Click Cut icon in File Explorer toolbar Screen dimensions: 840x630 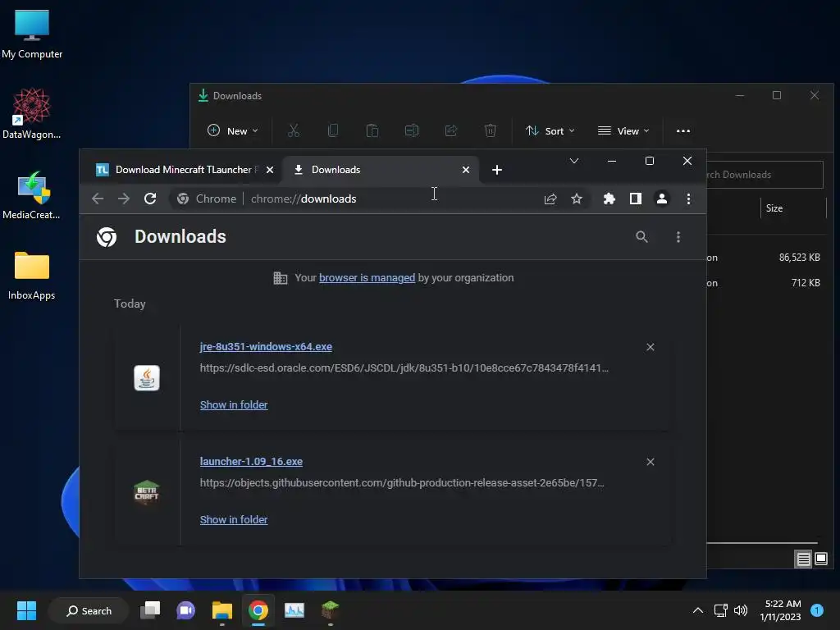pyautogui.click(x=294, y=130)
